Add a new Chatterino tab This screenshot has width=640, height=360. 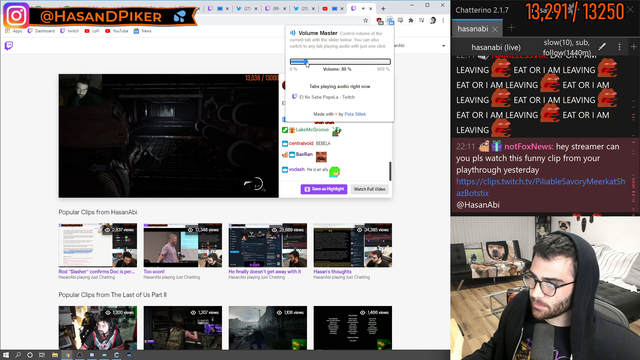[511, 28]
